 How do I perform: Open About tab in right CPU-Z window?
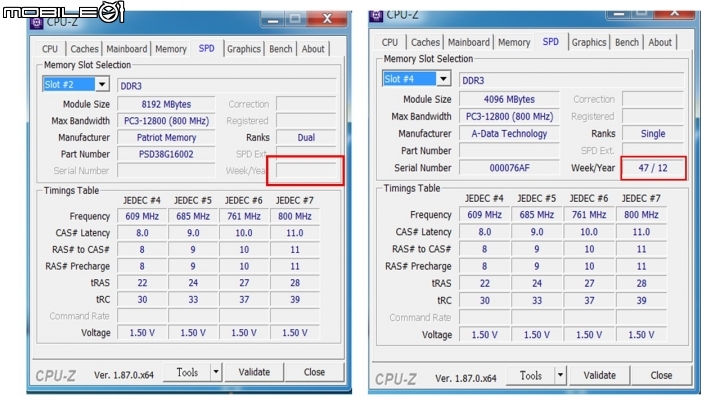pos(660,42)
